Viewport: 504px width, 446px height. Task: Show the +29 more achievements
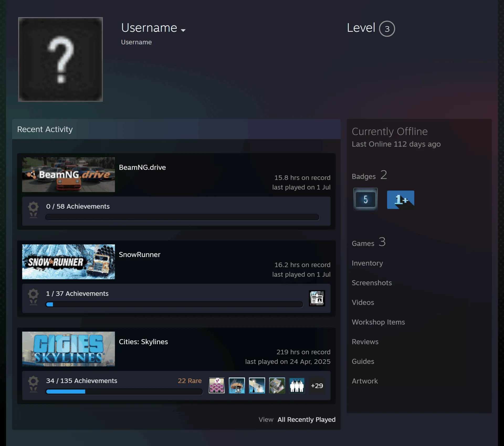click(317, 386)
